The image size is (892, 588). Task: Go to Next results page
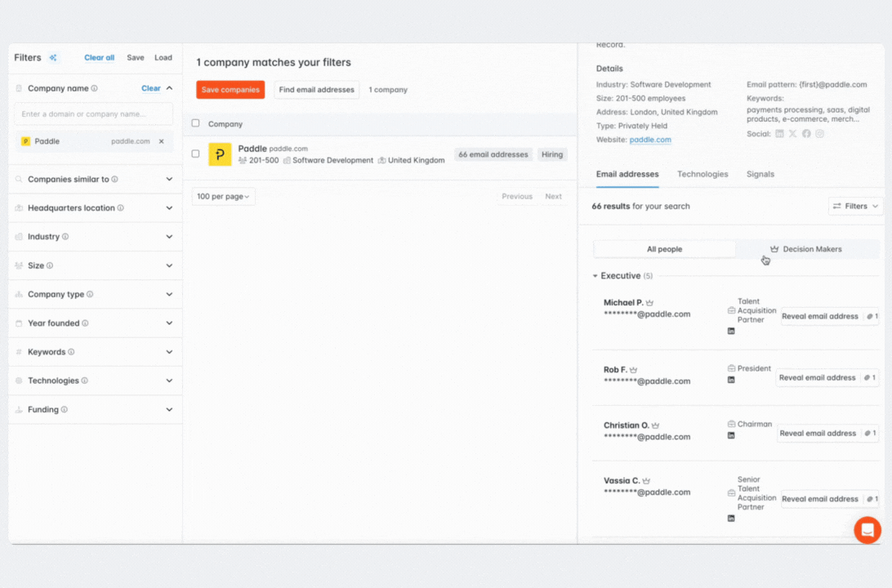coord(553,196)
